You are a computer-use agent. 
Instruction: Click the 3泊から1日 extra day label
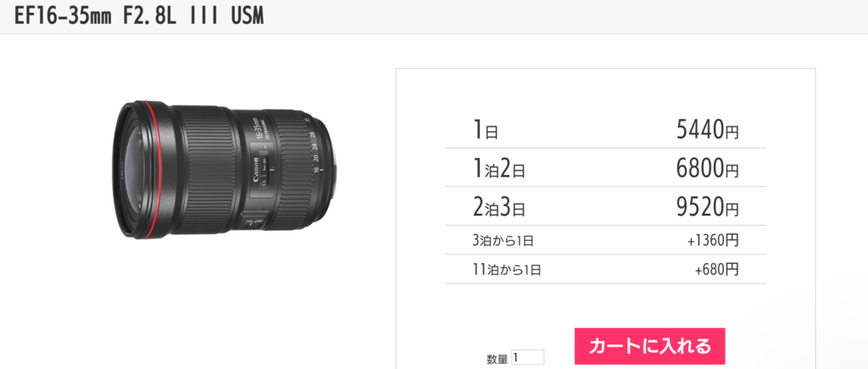tap(503, 240)
